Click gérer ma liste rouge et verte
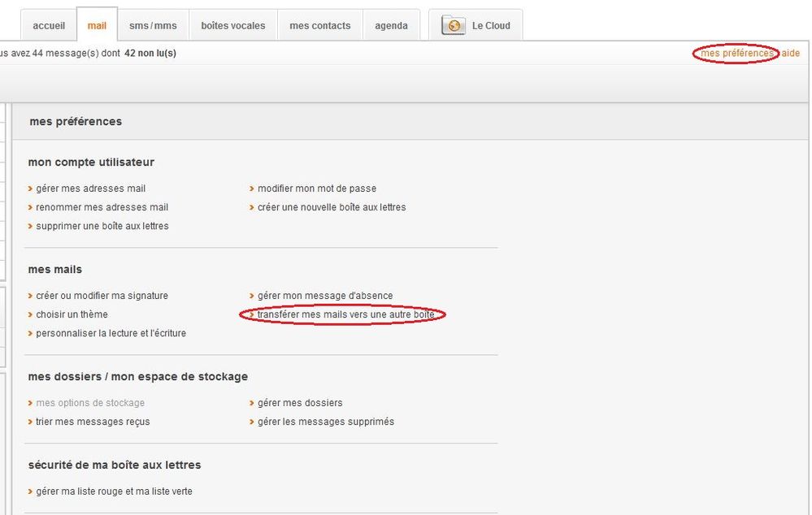This screenshot has width=812, height=515. 114,491
